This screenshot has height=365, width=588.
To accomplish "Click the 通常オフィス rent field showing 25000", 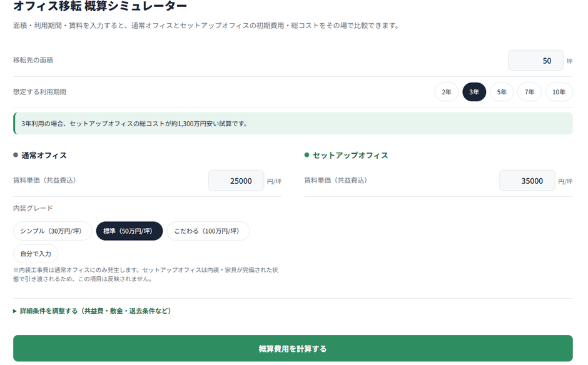I will pos(236,181).
